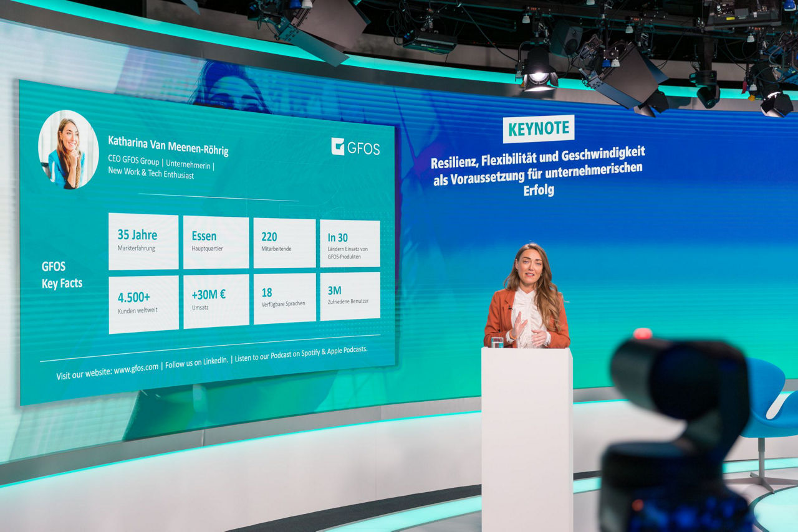The image size is (798, 532).
Task: Click the word 'Erfolg' in keynote title
Action: pos(539,191)
